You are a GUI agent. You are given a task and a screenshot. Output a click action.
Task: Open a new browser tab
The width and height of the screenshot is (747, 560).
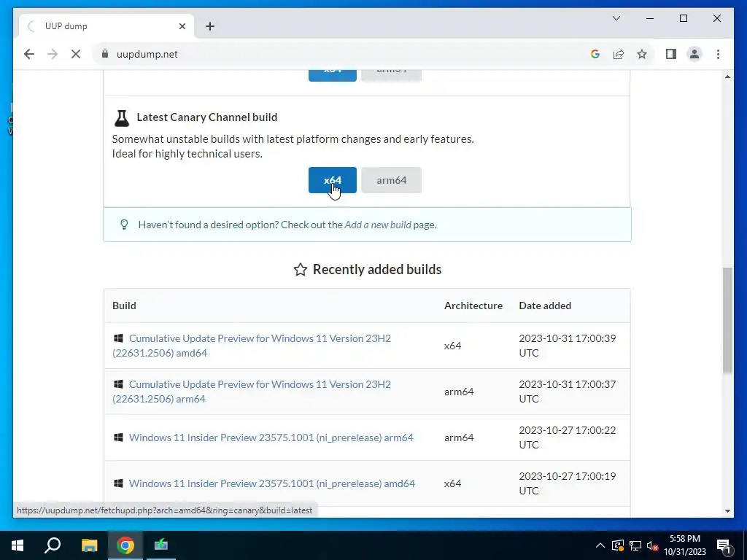(210, 26)
